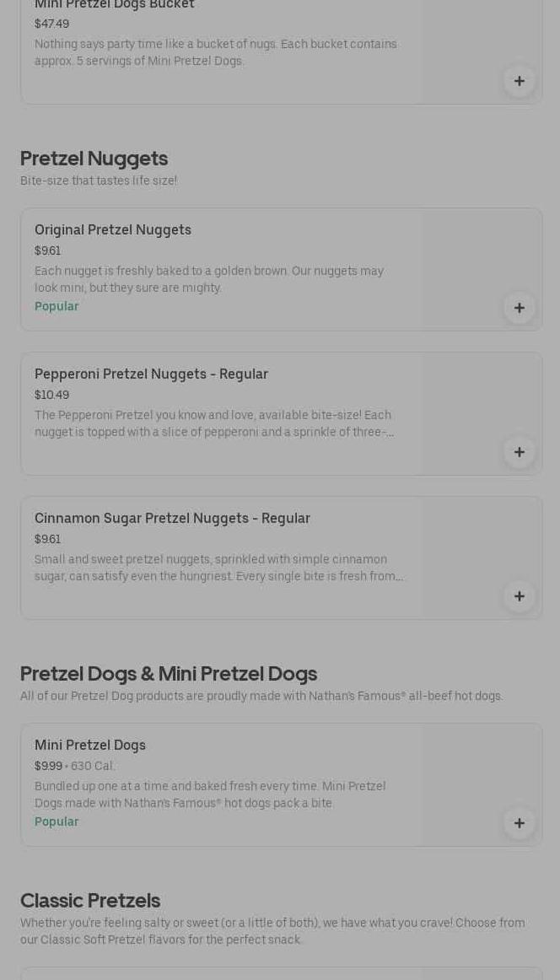Click the 630 Cal. info on Mini Pretzel Dogs
The height and width of the screenshot is (980, 560).
93,766
